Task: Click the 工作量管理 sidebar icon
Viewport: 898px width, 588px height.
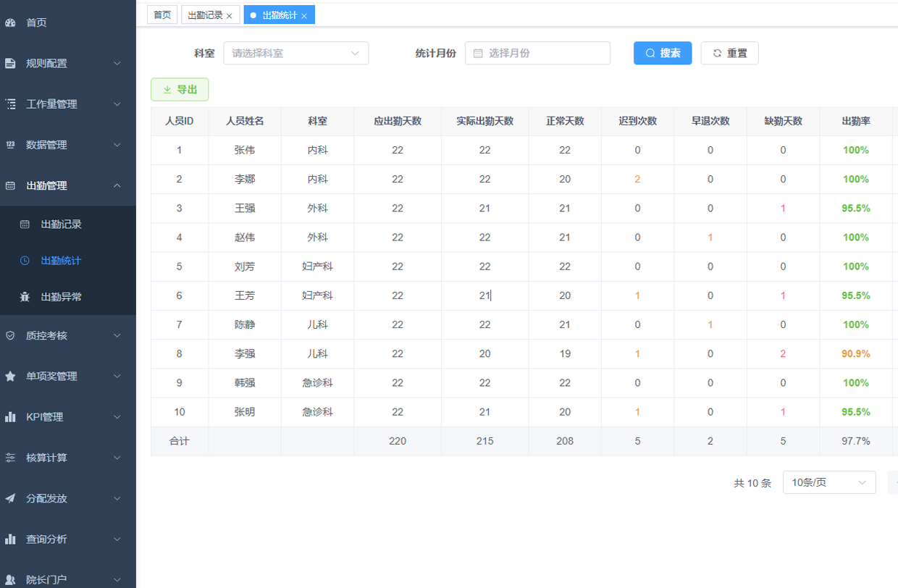Action: (x=10, y=104)
